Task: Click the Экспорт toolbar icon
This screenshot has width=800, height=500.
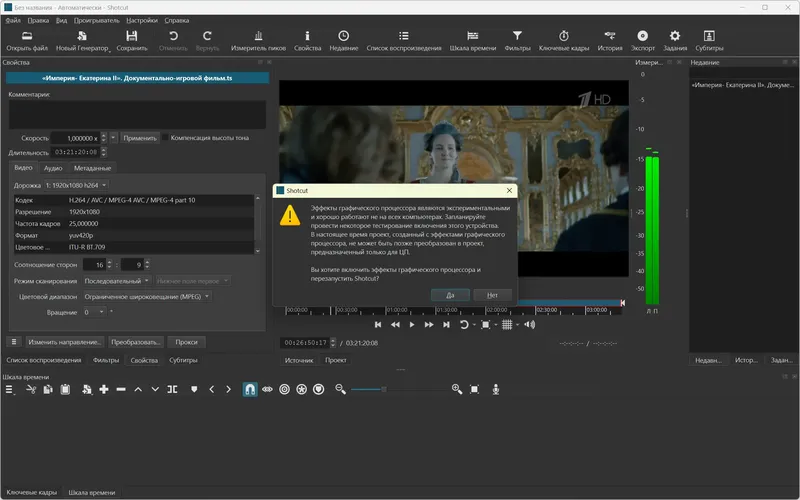Action: [x=643, y=36]
